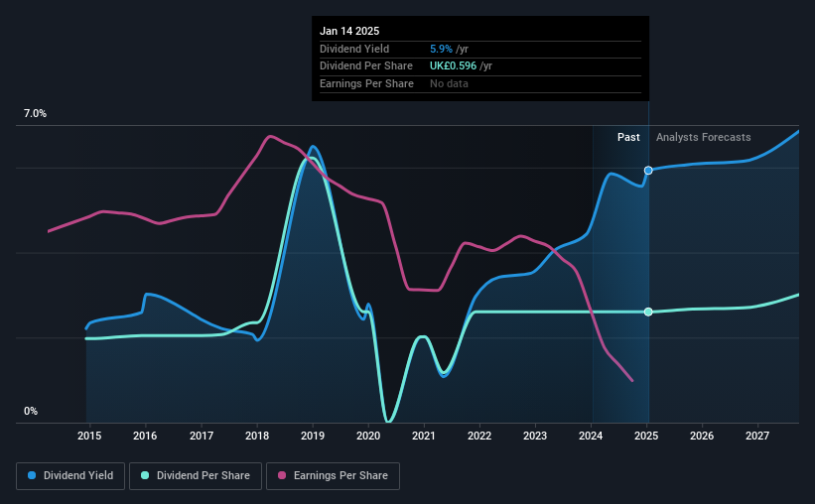Click the blue Dividend Yield marker at 2025
The image size is (815, 504).
(x=648, y=171)
